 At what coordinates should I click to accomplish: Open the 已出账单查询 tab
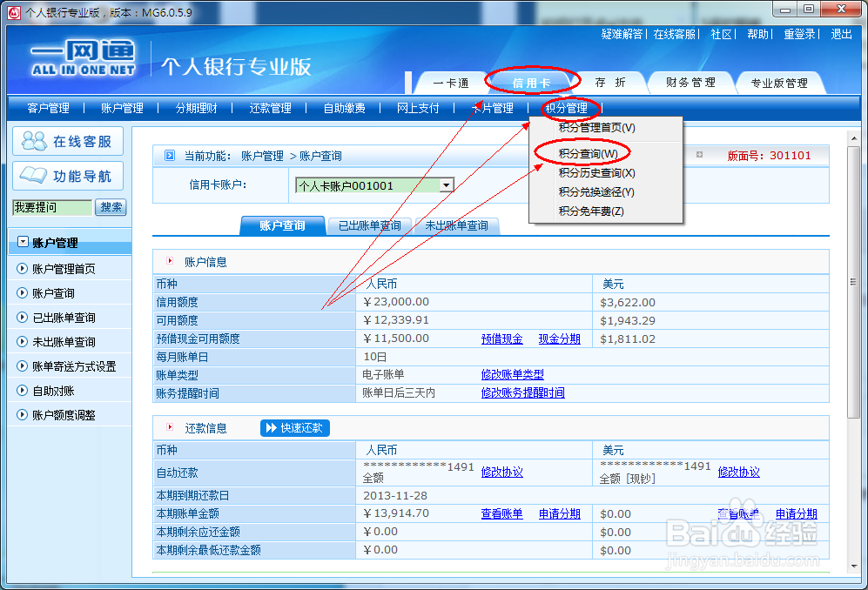coord(369,224)
